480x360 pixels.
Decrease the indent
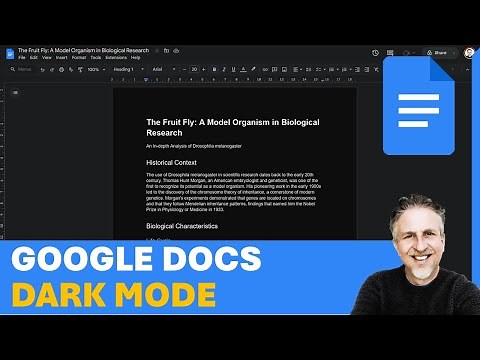[357, 69]
